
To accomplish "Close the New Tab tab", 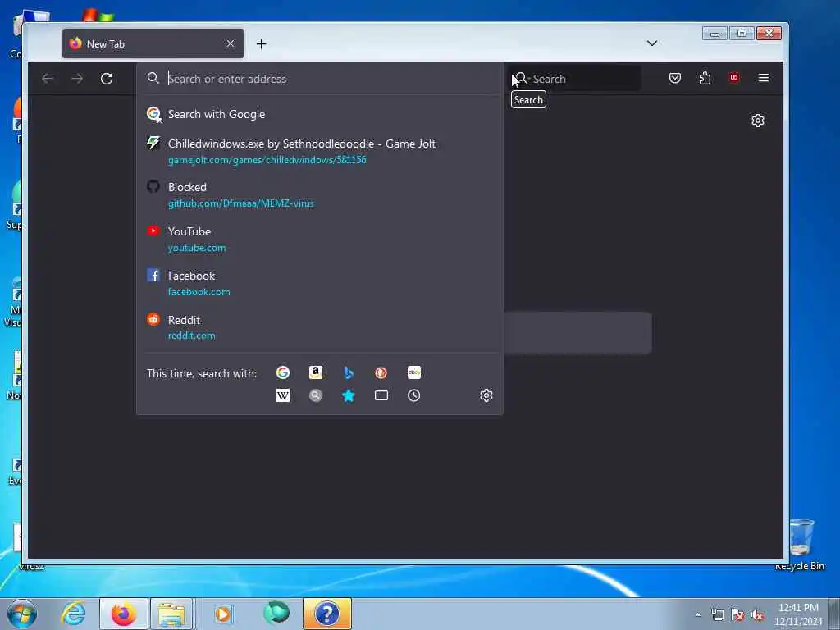I will (x=231, y=43).
